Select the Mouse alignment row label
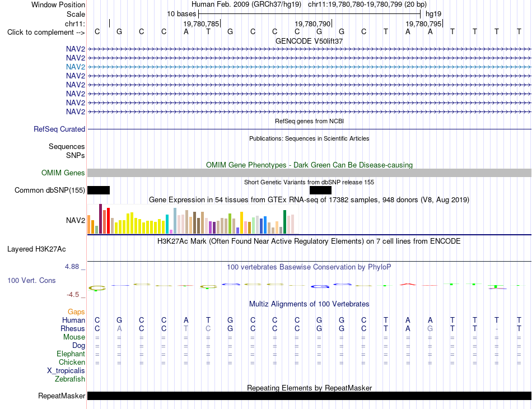The image size is (532, 409). (74, 337)
